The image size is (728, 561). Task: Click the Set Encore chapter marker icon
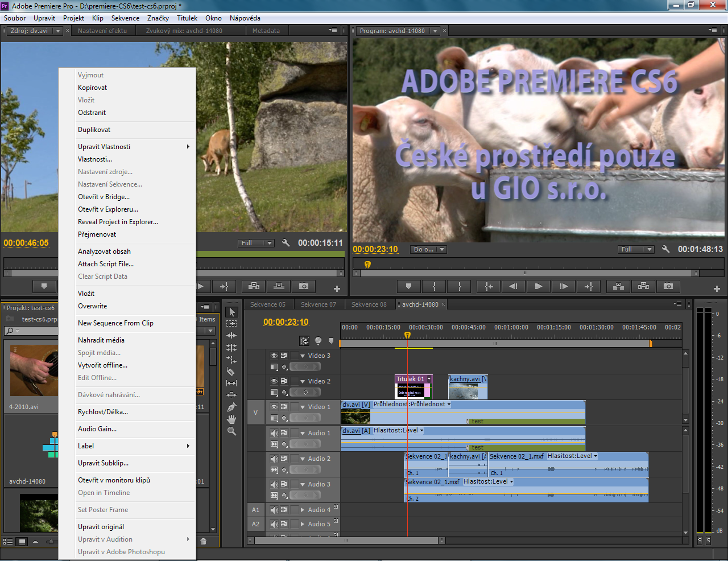pyautogui.click(x=318, y=341)
